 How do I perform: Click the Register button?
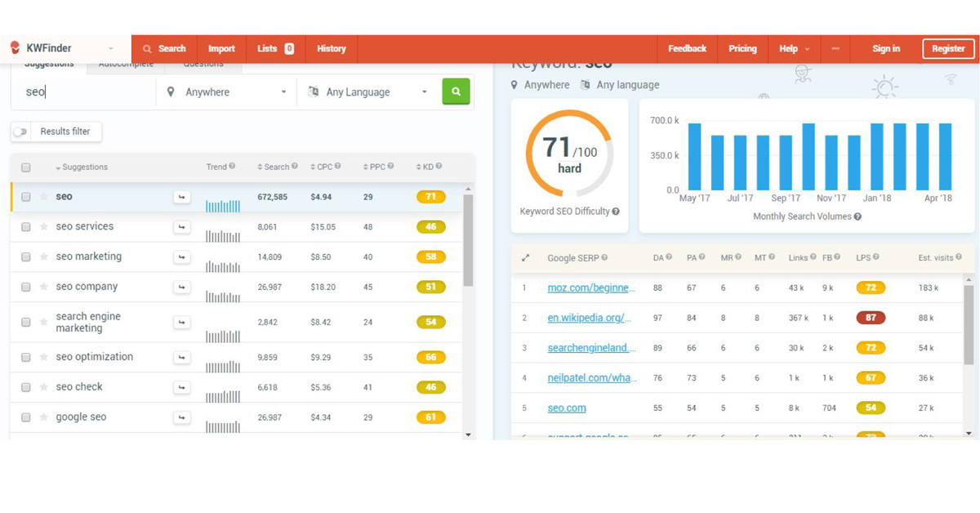(948, 49)
